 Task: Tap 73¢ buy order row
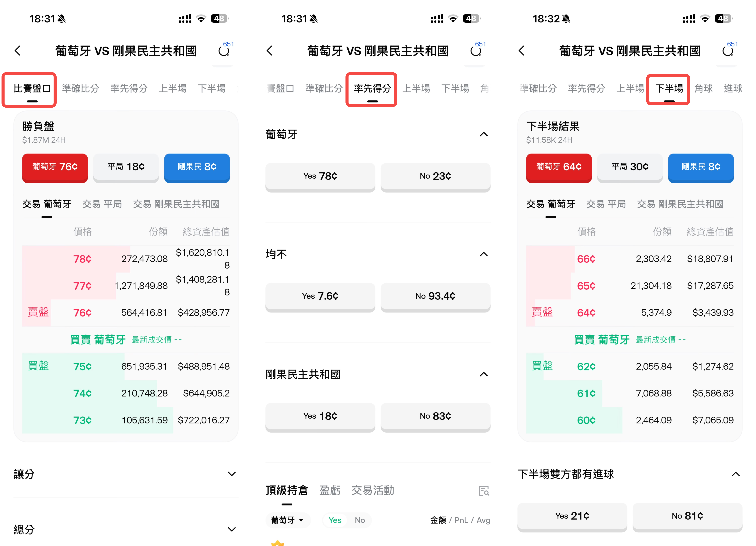[x=126, y=420]
